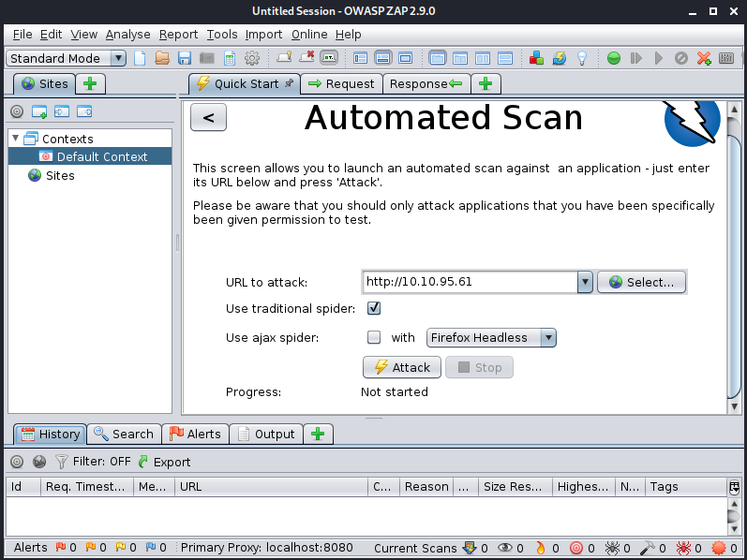This screenshot has width=747, height=560.
Task: Click the red X break points icon
Action: 704,58
